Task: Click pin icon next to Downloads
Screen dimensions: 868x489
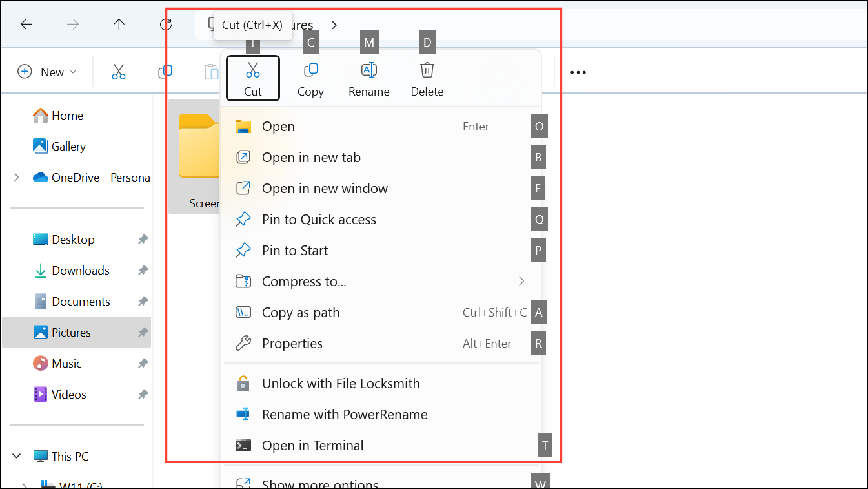Action: tap(143, 271)
